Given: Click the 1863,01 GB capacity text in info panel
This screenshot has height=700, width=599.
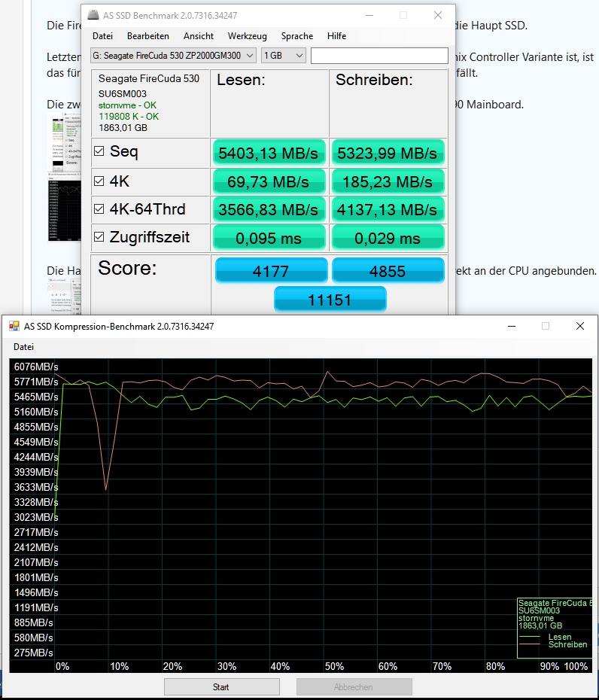Looking at the screenshot, I should (123, 128).
